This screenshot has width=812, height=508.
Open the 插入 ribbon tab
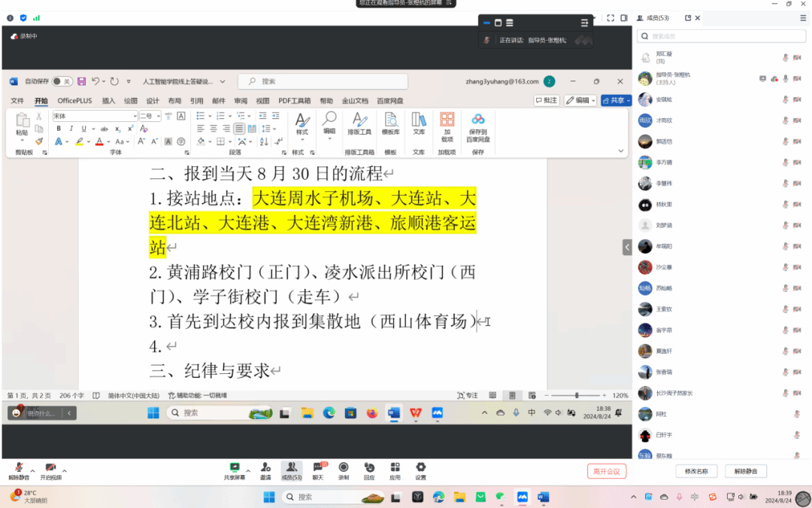[108, 101]
